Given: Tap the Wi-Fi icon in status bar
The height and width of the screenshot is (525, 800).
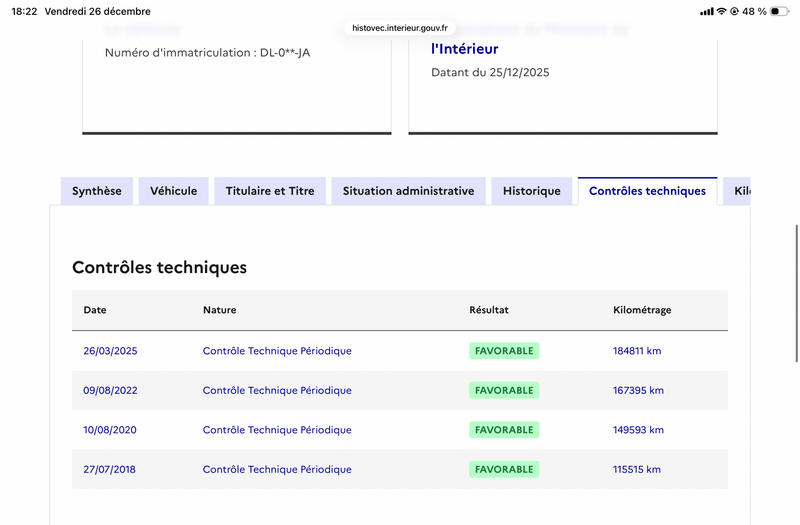Looking at the screenshot, I should (721, 11).
